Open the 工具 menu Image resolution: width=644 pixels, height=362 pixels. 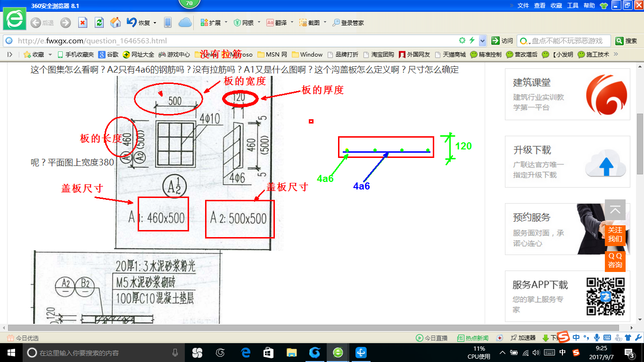pos(573,6)
